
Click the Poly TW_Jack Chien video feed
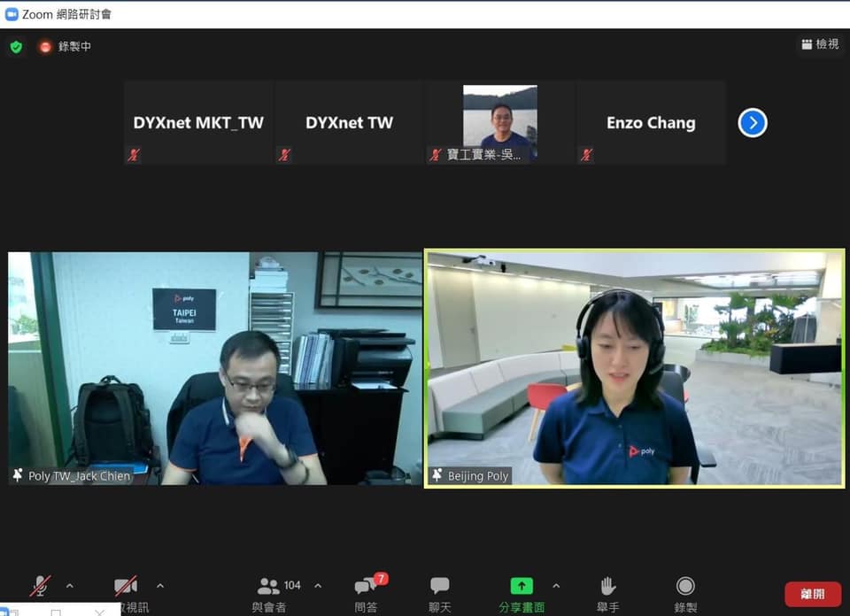214,368
